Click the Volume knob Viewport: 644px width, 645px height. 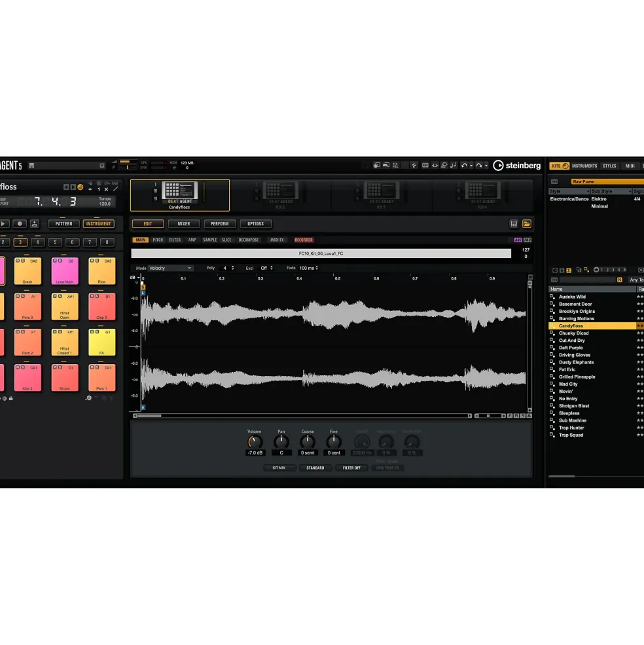pos(255,442)
